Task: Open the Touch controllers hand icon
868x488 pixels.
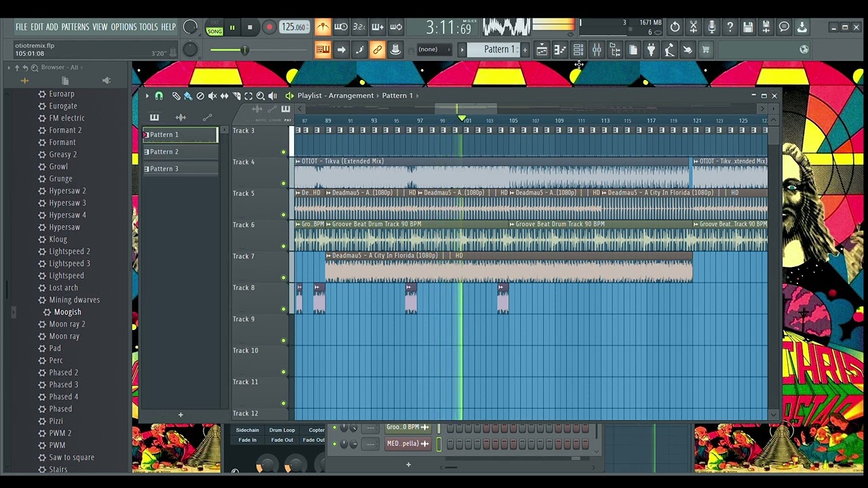Action: (688, 49)
